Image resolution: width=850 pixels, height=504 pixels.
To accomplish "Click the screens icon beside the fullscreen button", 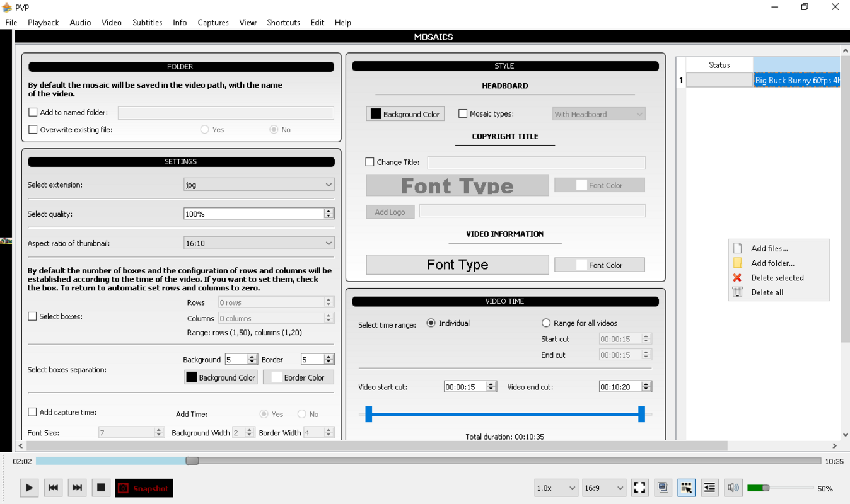I will point(663,488).
